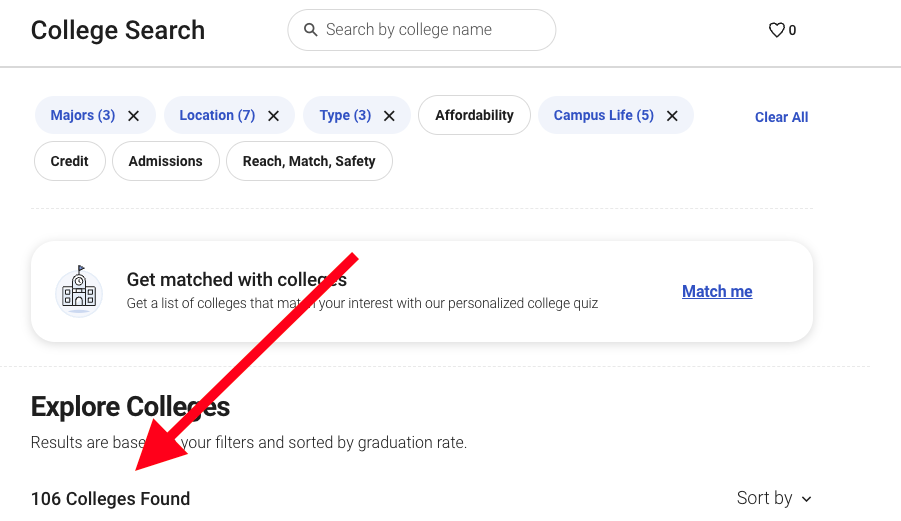Click the college building illustration icon

tap(79, 291)
